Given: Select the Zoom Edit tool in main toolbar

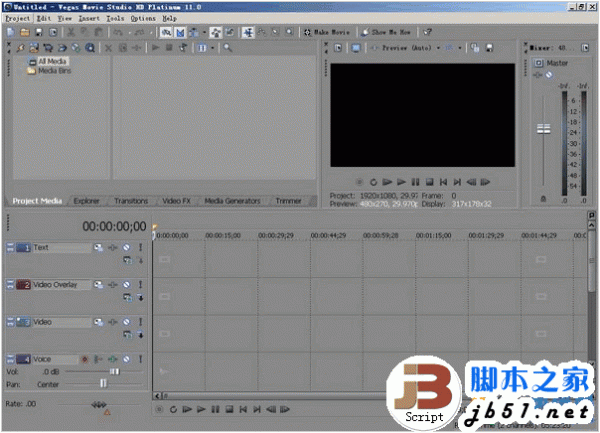Looking at the screenshot, I should tap(290, 33).
